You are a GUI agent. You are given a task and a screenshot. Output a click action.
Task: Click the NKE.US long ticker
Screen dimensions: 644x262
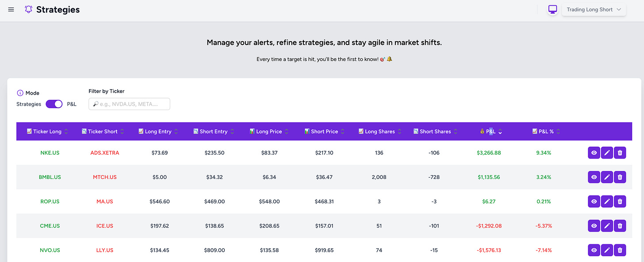coord(50,153)
